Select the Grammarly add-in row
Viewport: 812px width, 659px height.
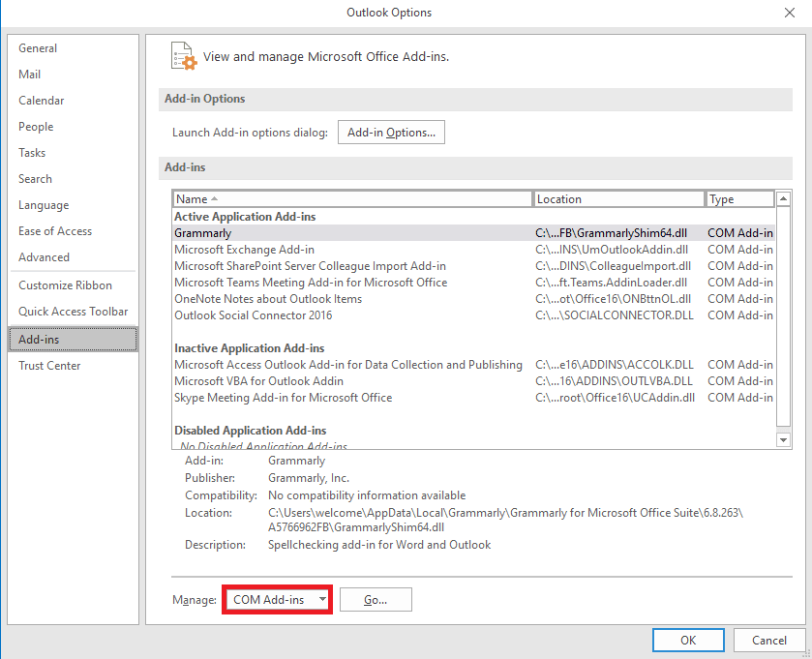[x=474, y=233]
